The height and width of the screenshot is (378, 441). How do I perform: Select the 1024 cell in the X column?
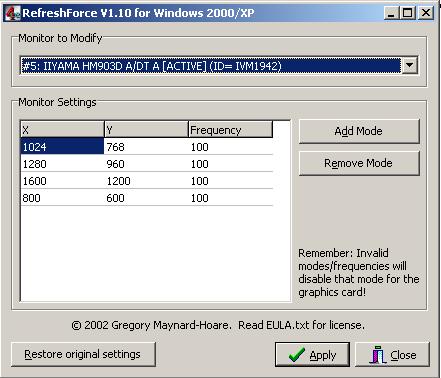[62, 147]
